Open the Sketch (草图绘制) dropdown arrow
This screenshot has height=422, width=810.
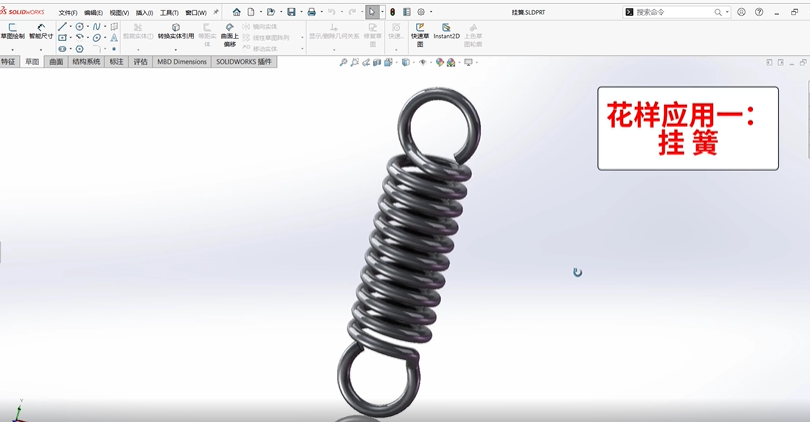[x=13, y=49]
